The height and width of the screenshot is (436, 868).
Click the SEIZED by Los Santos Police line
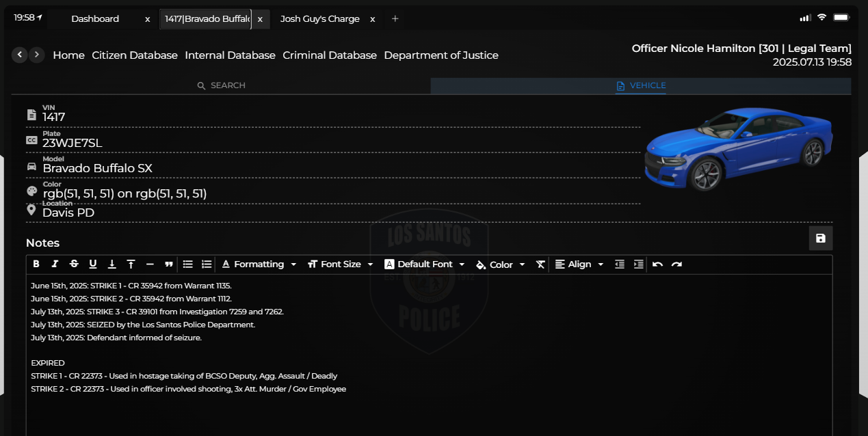143,325
